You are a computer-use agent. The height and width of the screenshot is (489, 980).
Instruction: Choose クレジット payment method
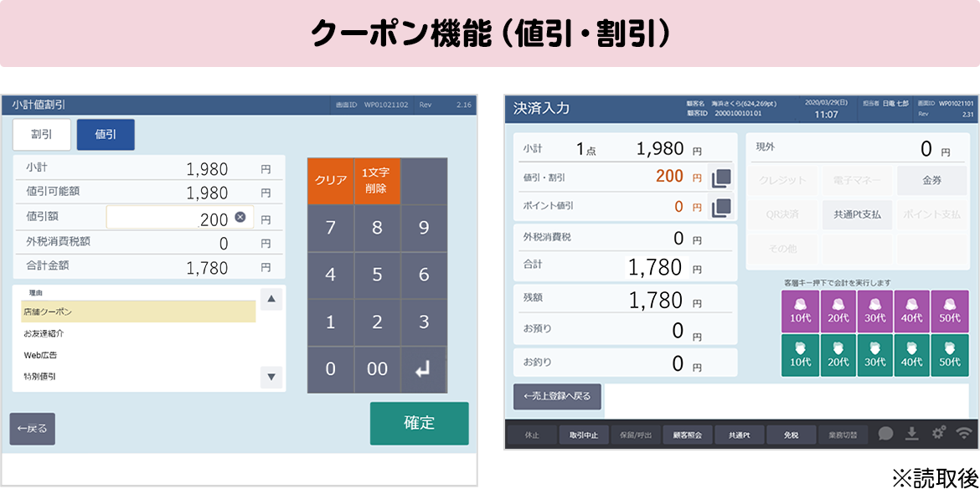click(x=781, y=181)
